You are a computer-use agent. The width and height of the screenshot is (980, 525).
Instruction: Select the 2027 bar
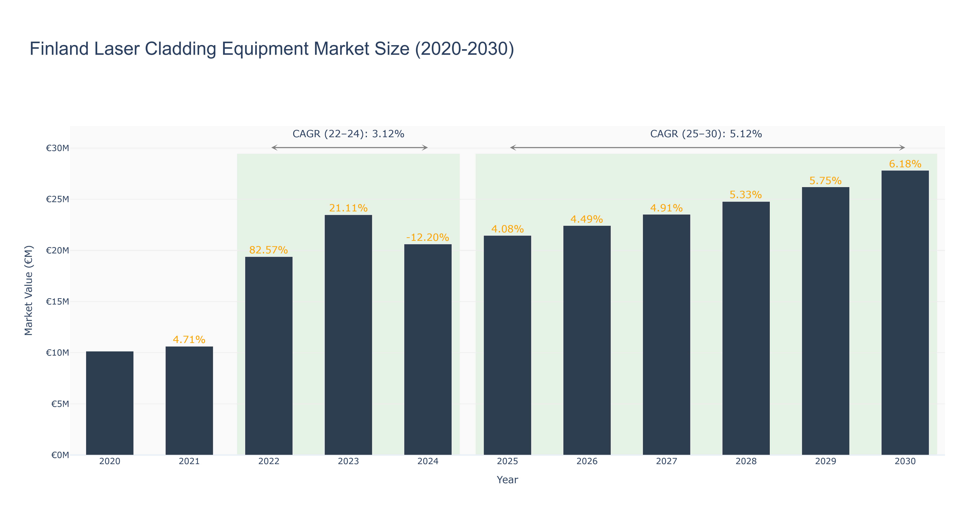[x=666, y=334]
